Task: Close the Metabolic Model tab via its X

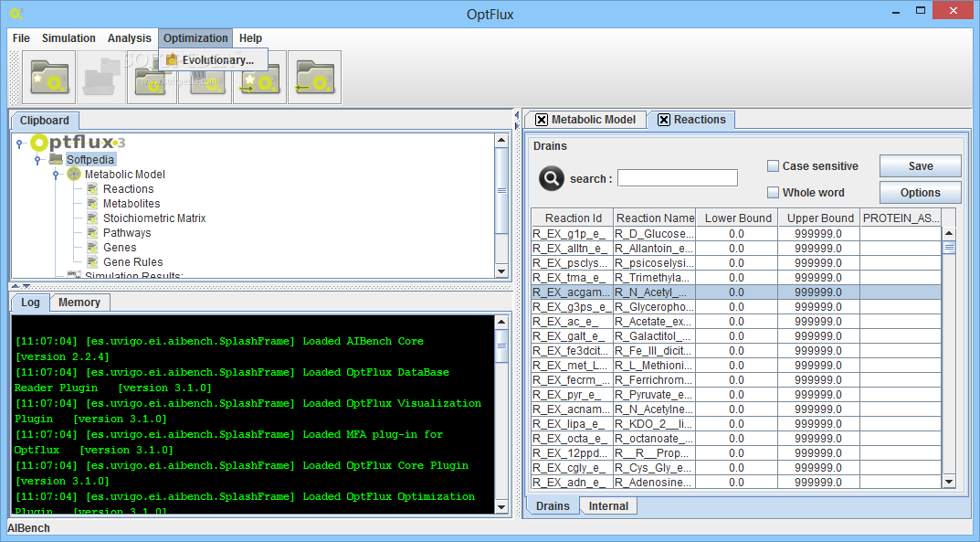Action: coord(542,120)
